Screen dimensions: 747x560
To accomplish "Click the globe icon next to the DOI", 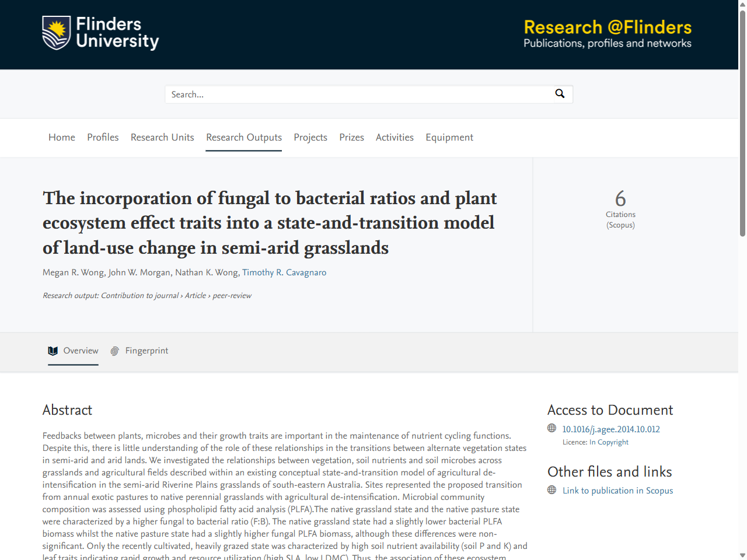I will click(551, 428).
